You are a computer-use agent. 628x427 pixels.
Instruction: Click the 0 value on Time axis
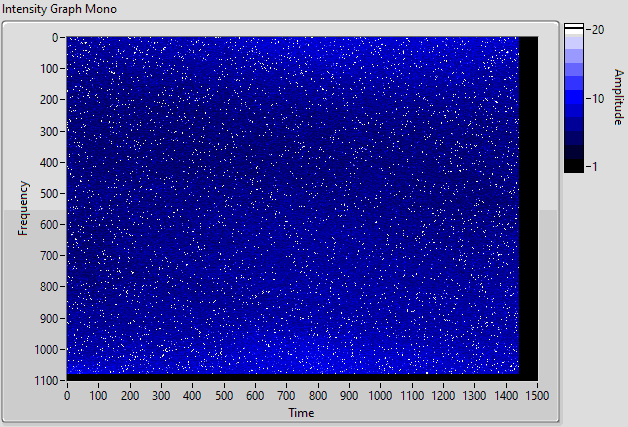tap(67, 396)
